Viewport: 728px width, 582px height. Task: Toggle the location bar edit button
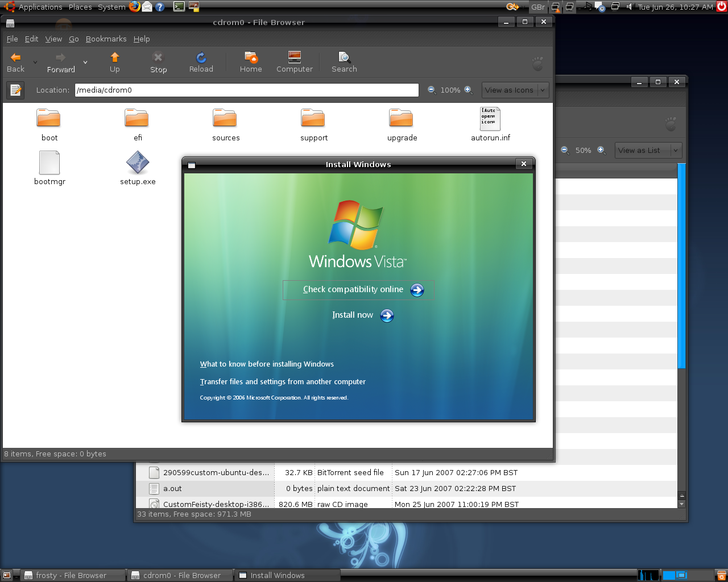[x=15, y=90]
